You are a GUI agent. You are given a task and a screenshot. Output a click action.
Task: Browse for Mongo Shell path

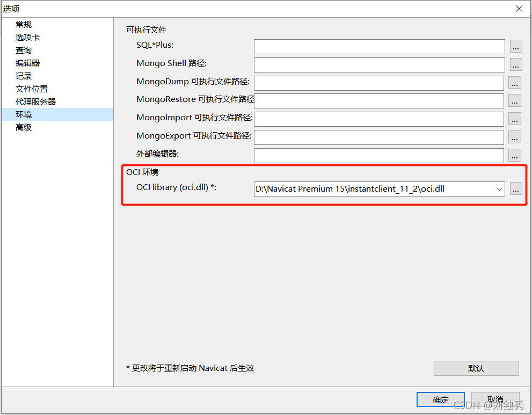point(515,64)
